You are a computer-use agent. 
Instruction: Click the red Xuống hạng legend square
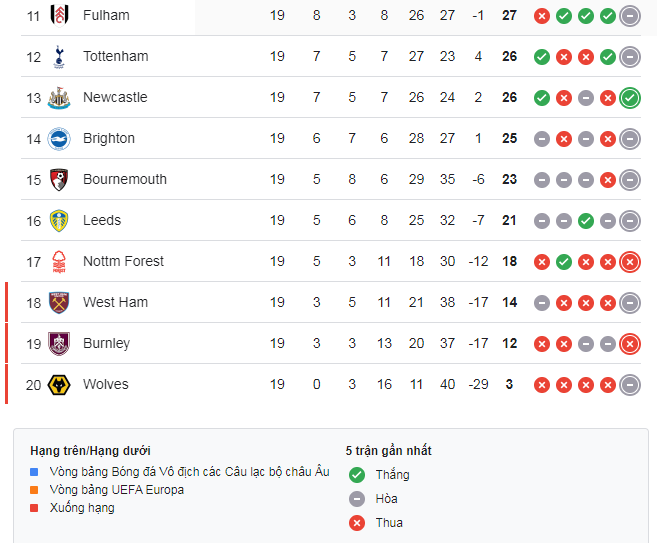click(x=34, y=508)
